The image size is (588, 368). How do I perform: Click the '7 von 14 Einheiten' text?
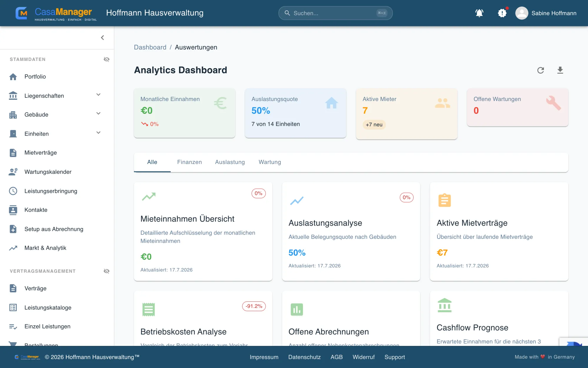(x=275, y=124)
